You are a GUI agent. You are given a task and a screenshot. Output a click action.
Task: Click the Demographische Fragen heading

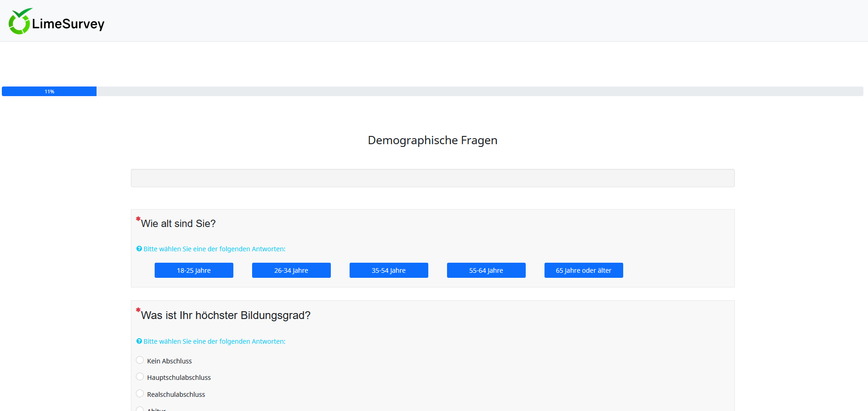click(432, 140)
